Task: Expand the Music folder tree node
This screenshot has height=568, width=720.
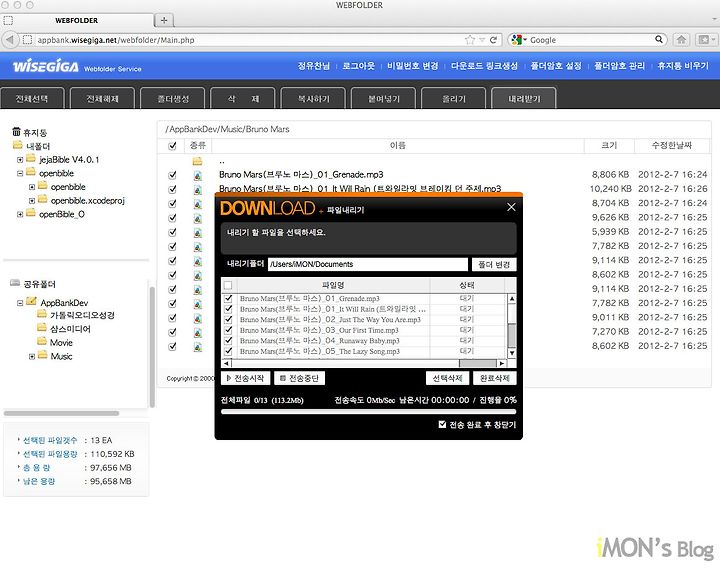Action: point(32,356)
